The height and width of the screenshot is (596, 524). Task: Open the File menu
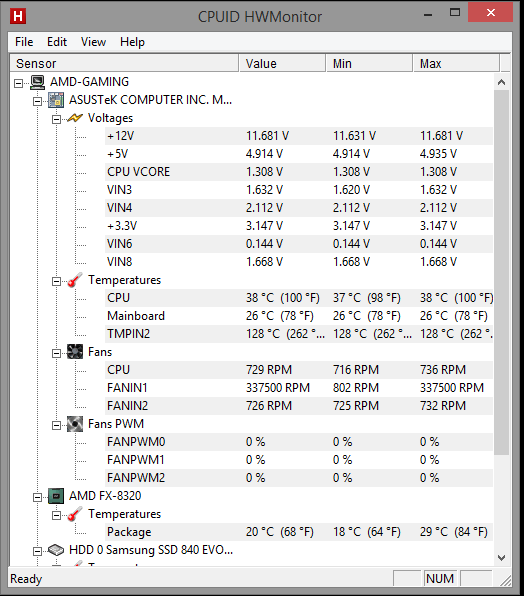coord(24,42)
